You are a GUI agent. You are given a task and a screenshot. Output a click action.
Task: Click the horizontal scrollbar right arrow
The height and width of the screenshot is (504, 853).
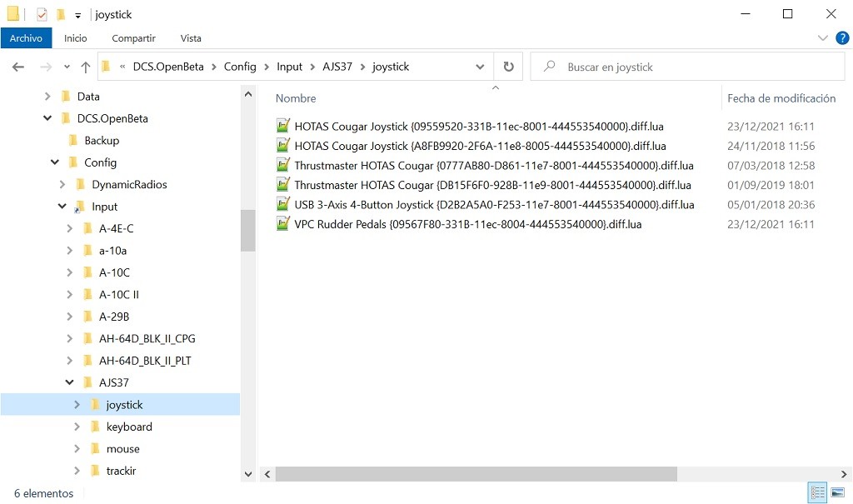point(844,474)
